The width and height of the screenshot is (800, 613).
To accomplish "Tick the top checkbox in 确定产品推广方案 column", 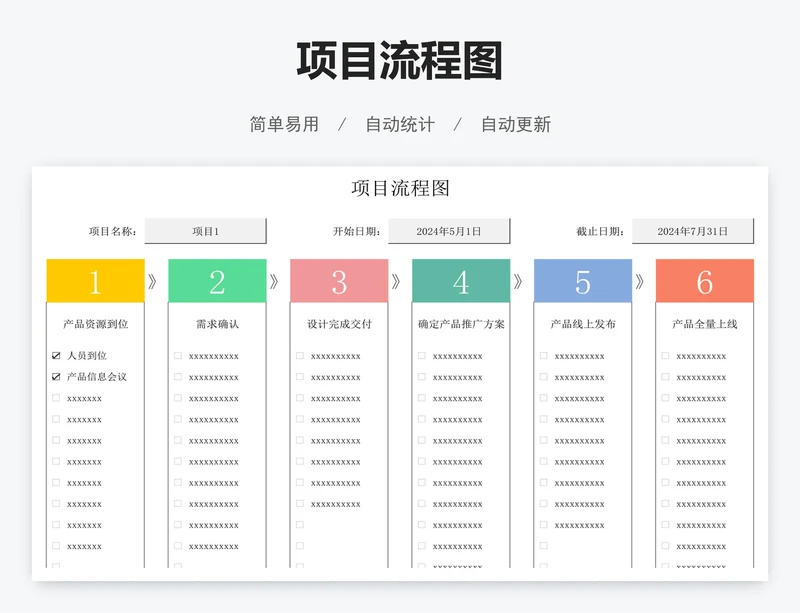I will pyautogui.click(x=422, y=356).
